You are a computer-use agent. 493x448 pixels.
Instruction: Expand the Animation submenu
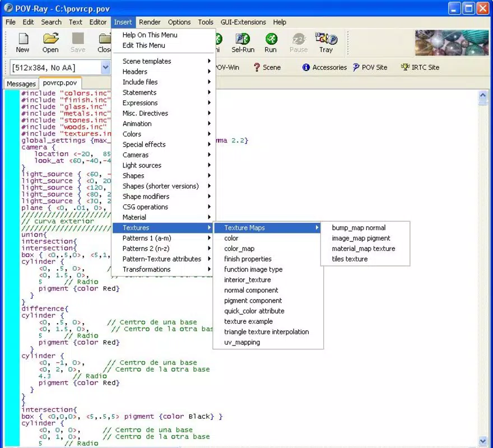click(163, 124)
